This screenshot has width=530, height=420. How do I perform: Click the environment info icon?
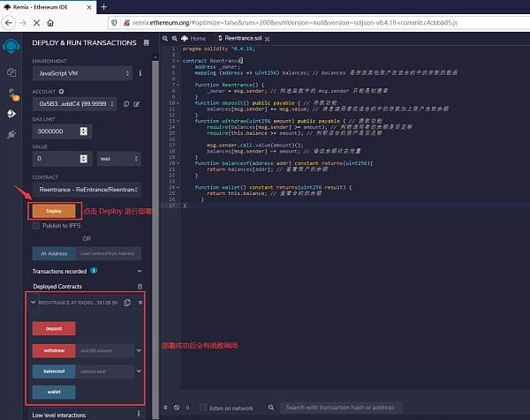click(x=140, y=73)
